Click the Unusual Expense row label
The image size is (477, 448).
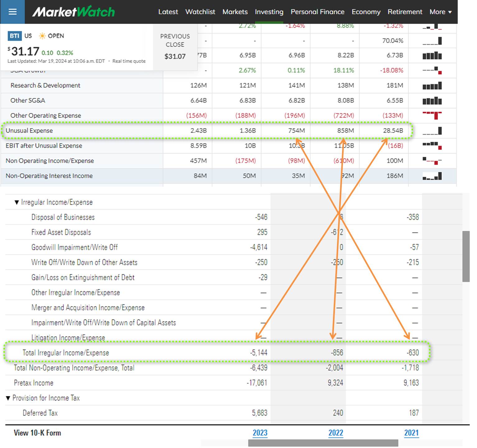tap(29, 131)
